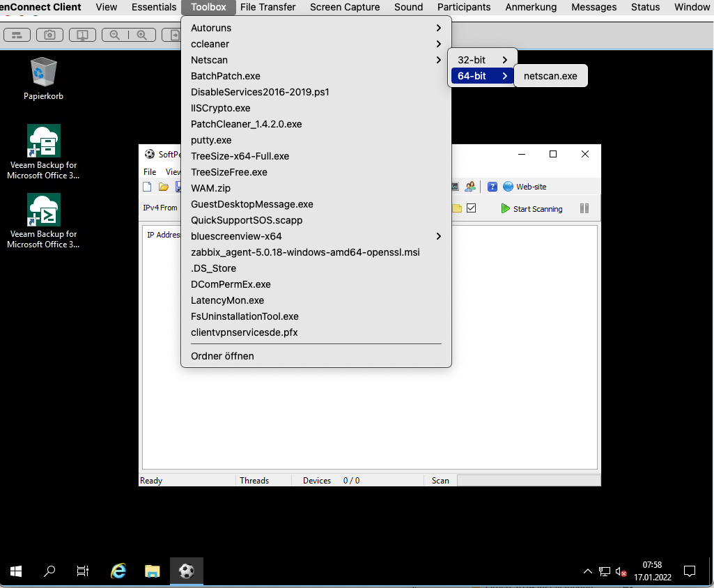Select GuestDesktopMessage.exe entry
The image size is (714, 588).
[316, 204]
